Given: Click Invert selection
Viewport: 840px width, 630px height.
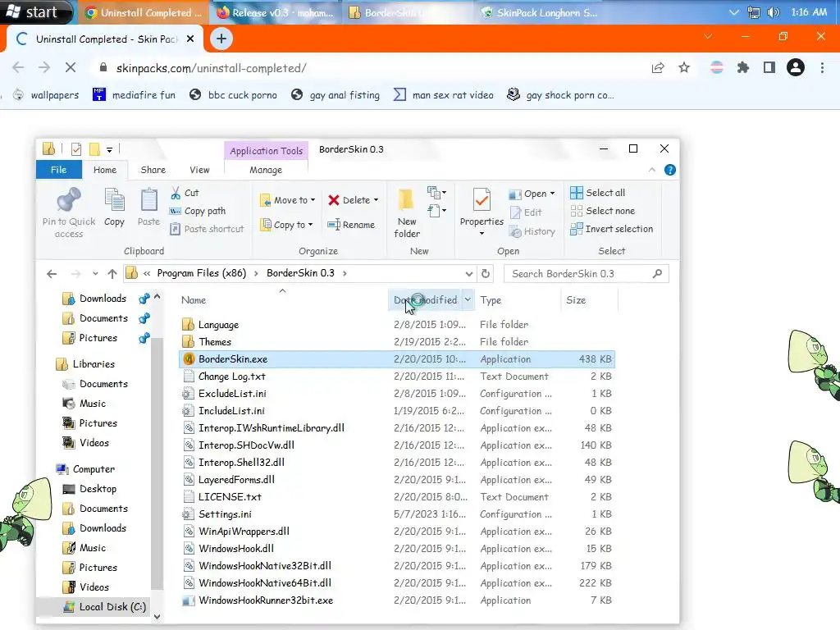Looking at the screenshot, I should coord(611,229).
